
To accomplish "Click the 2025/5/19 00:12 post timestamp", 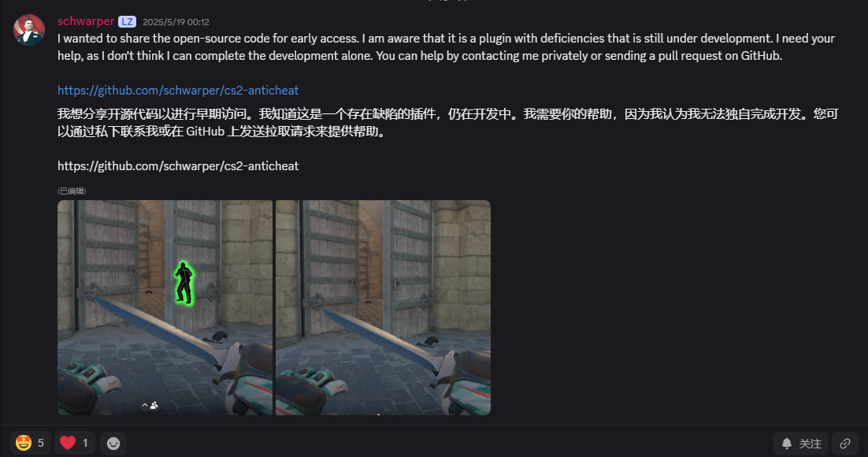I will [x=176, y=22].
